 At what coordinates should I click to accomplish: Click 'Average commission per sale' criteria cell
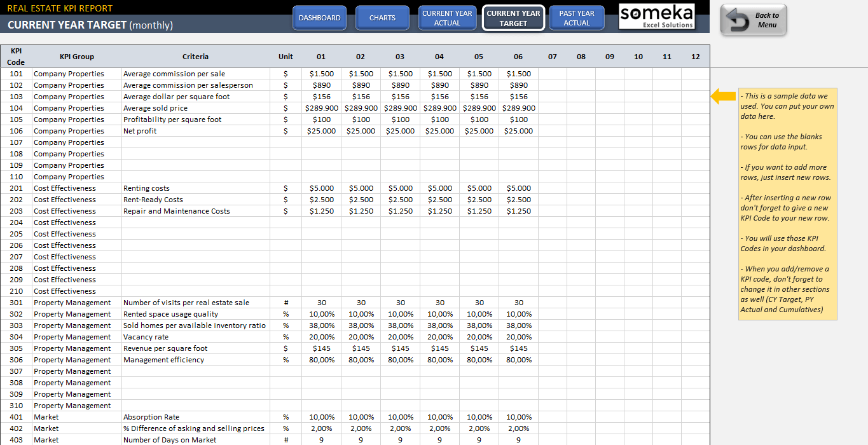pos(195,74)
